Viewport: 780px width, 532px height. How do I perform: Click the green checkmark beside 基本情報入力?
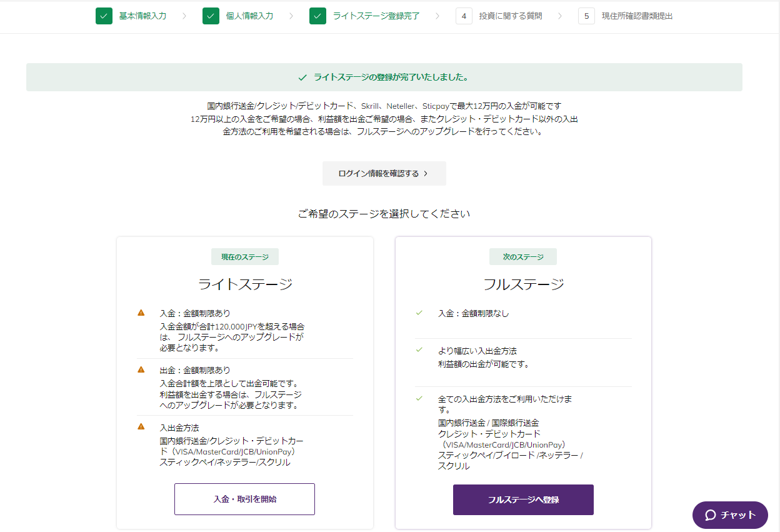(104, 16)
